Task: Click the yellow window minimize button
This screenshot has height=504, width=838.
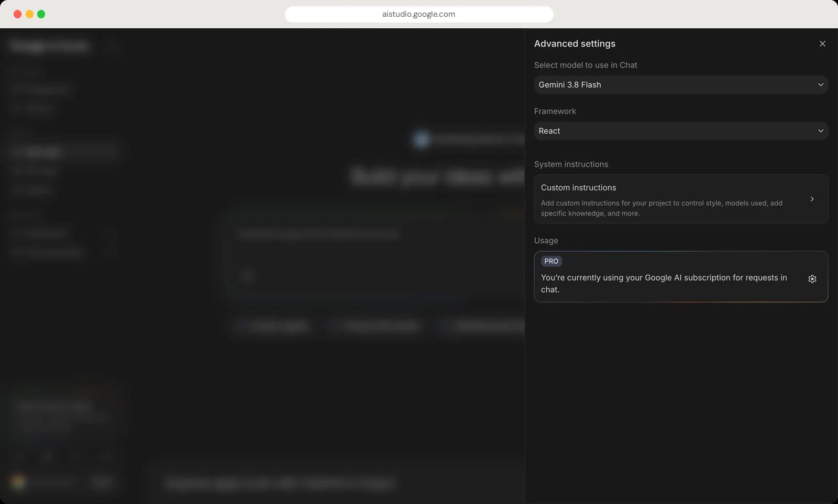Action: click(x=29, y=14)
